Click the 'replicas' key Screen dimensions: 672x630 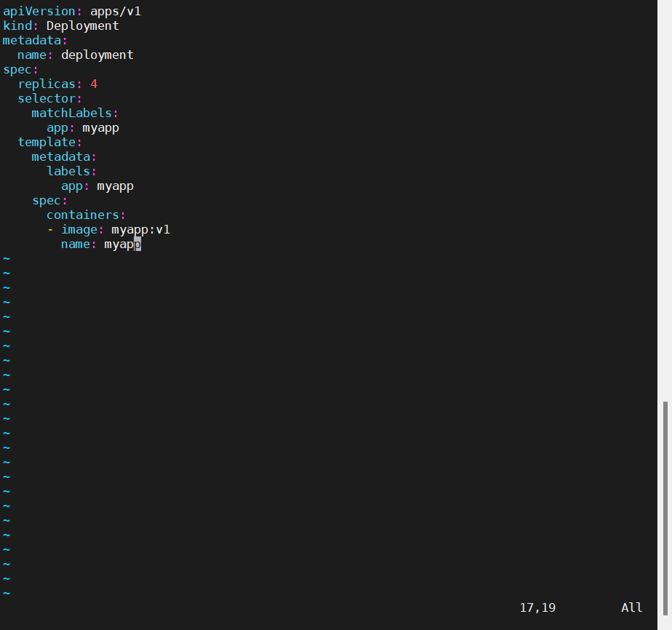coord(47,84)
